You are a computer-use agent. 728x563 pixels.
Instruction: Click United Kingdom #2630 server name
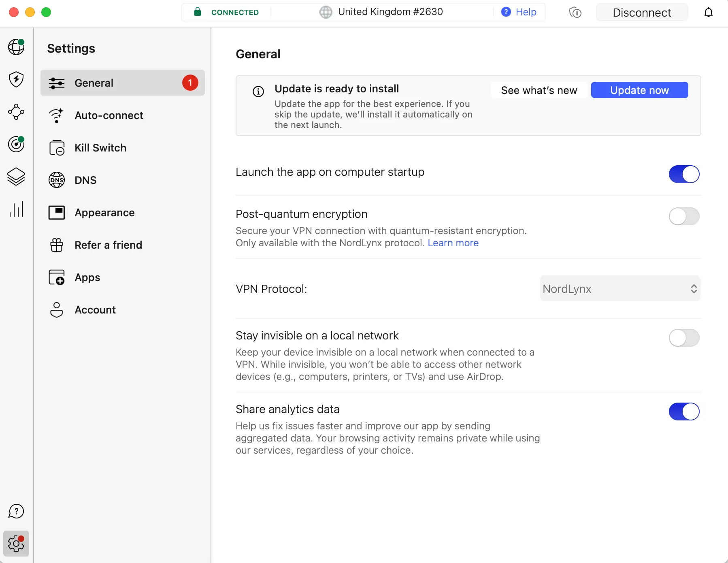(x=390, y=12)
